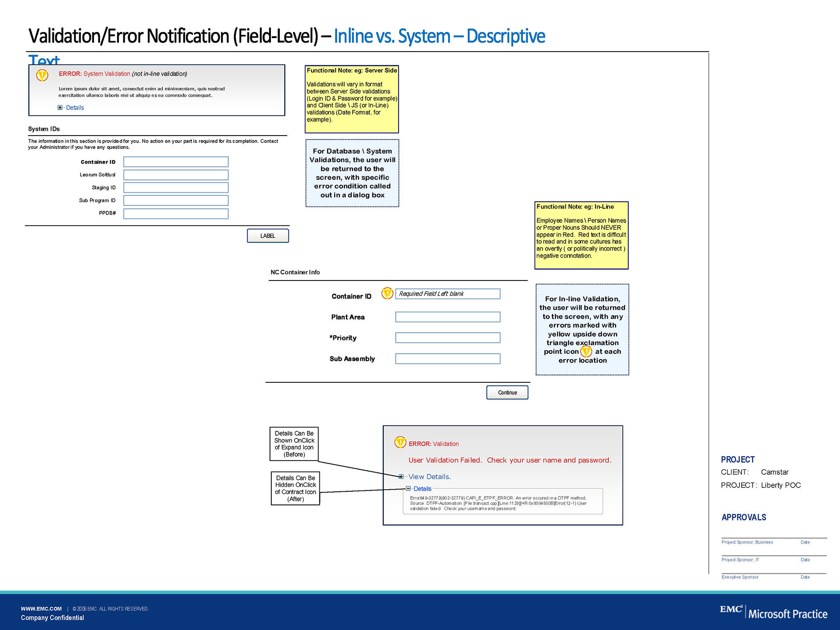Open the View Details link
Viewport: 840px width, 630px height.
pos(429,477)
